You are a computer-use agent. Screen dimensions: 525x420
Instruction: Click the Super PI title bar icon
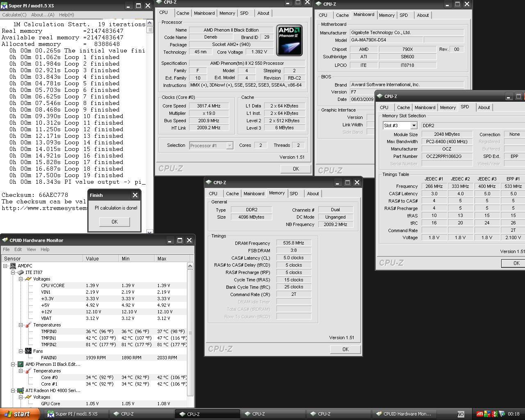click(4, 6)
